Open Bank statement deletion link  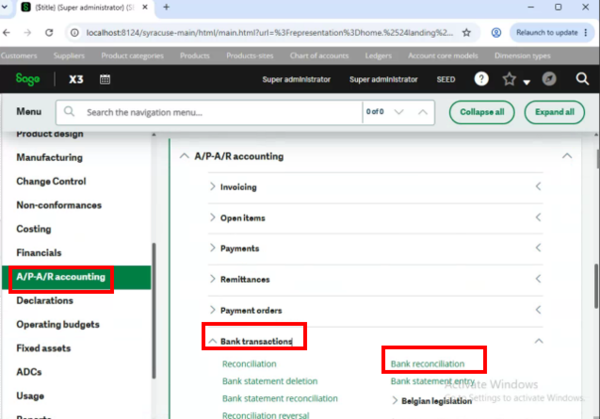click(270, 381)
